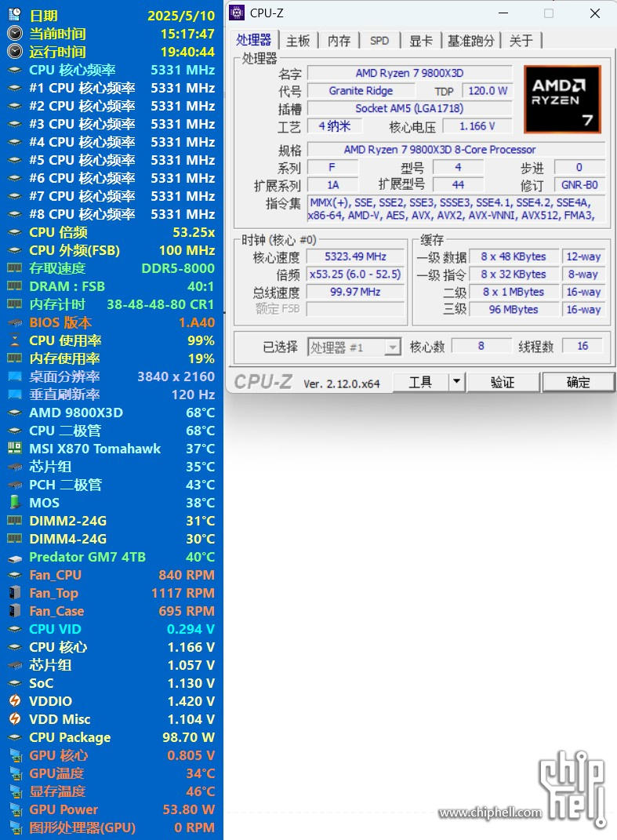Click the hourglass icon beside CPU 使用率
The height and width of the screenshot is (840, 617).
point(15,340)
